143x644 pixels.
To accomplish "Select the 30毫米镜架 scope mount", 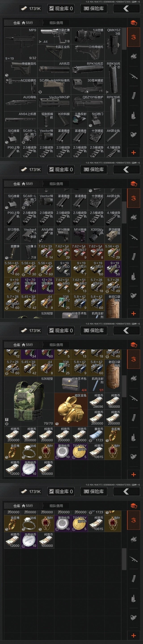I will click(88, 86).
